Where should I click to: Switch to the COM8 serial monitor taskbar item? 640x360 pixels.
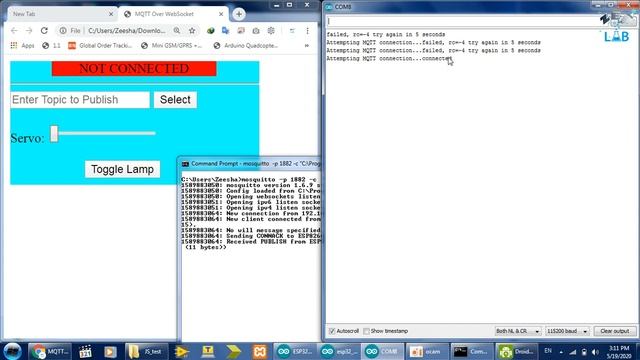382,351
